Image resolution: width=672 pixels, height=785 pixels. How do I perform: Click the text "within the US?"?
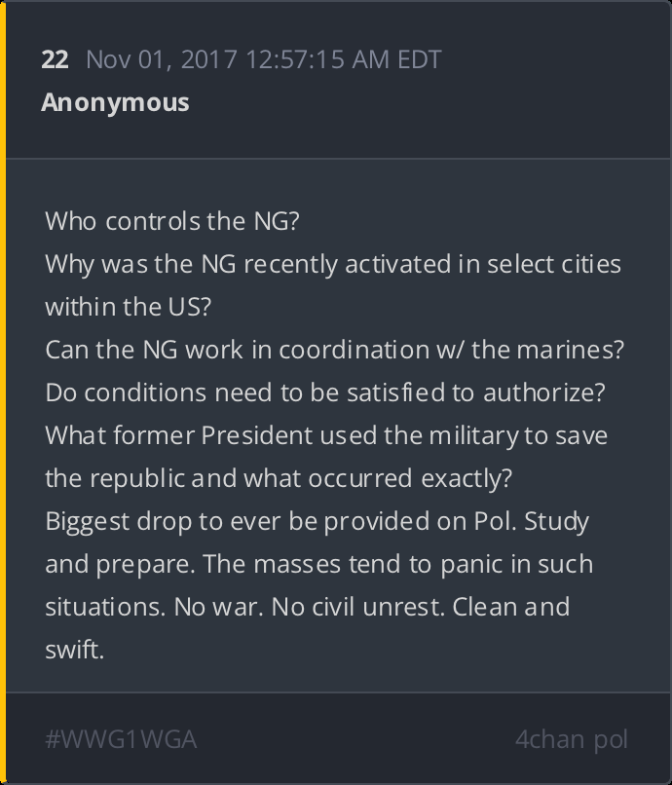click(128, 307)
